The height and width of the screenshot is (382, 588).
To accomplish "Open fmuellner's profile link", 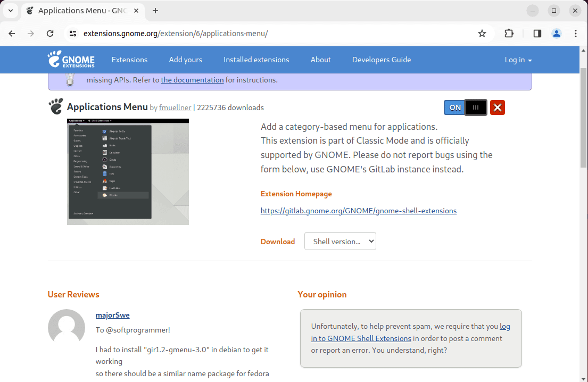I will tap(175, 107).
